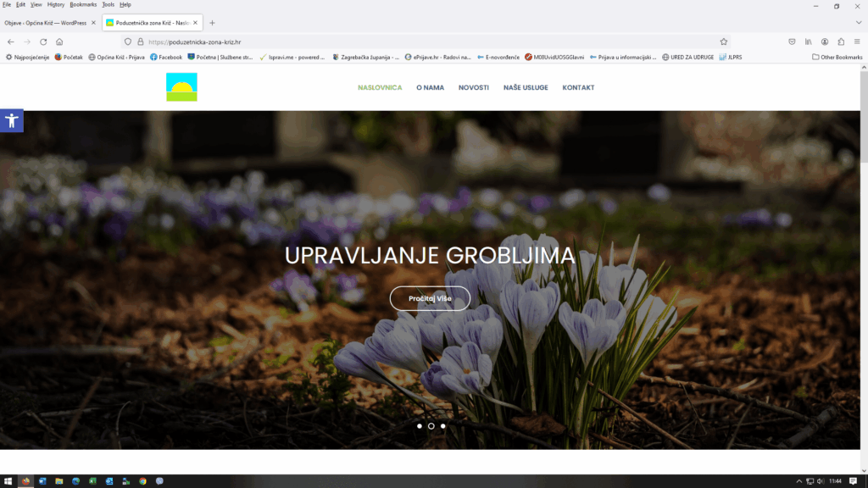Screen dimensions: 868x488
Task: Go to the Firefox home page icon
Action: 59,42
